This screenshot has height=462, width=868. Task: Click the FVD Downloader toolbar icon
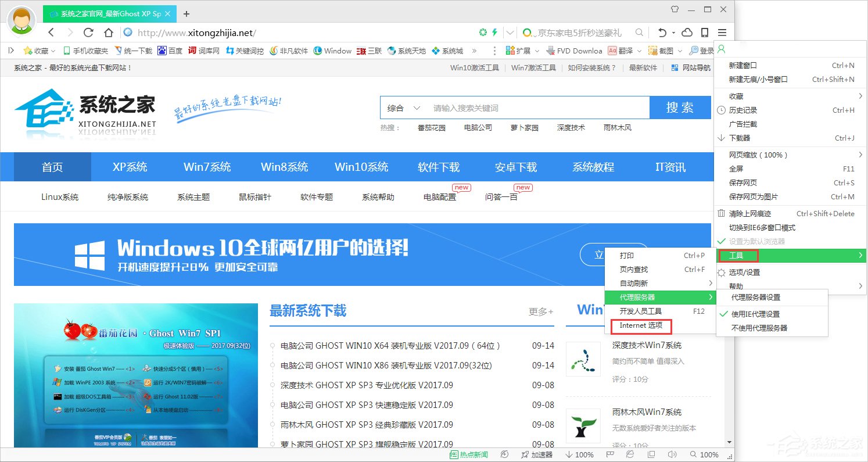[575, 51]
